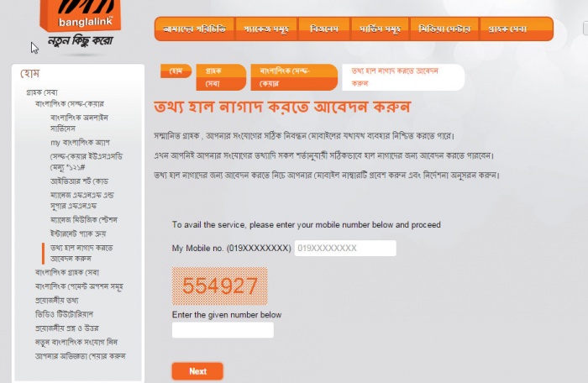Viewport: 588px width, 383px height.
Task: Open বাংলালিংক গ্রাহক সেবা sidebar item
Action: pos(67,272)
